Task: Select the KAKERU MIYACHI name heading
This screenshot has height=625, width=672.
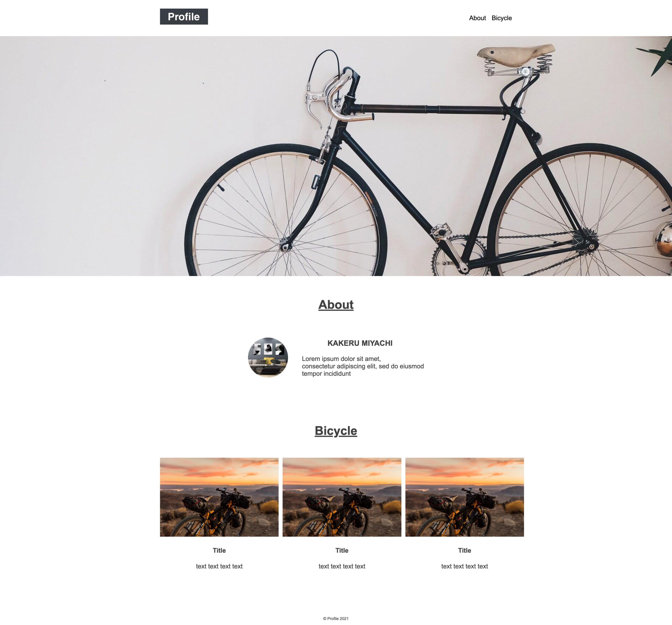Action: (x=360, y=343)
